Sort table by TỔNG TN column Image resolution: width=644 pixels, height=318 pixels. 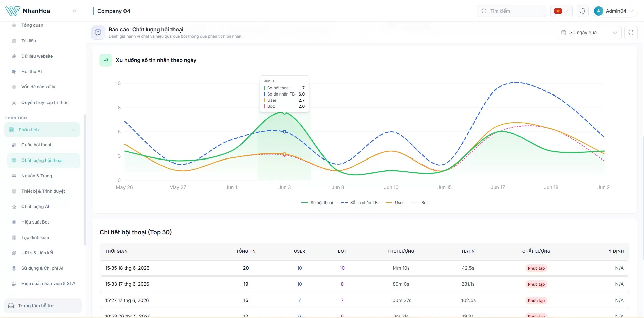coord(246,251)
